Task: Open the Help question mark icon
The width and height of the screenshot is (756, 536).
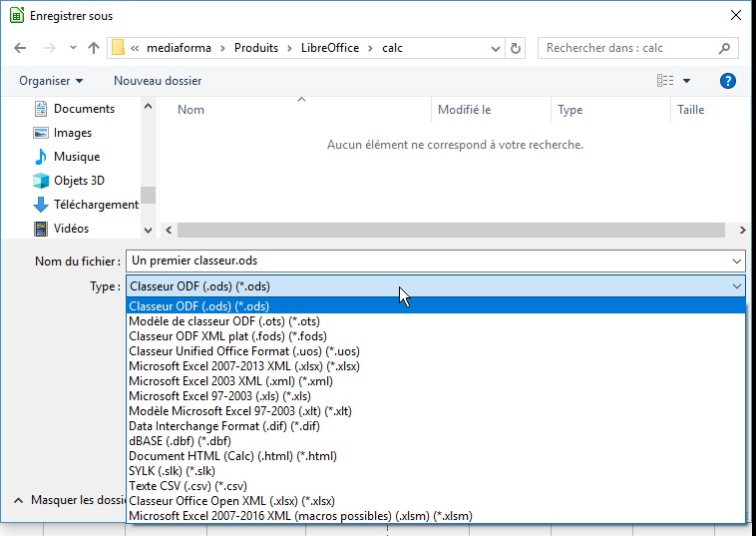Action: [x=728, y=81]
